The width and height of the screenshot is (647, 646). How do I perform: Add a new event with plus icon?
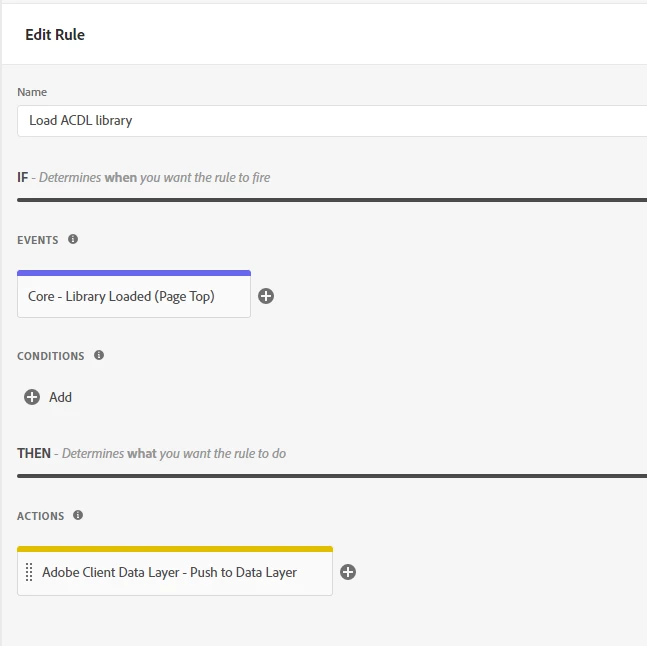click(266, 296)
